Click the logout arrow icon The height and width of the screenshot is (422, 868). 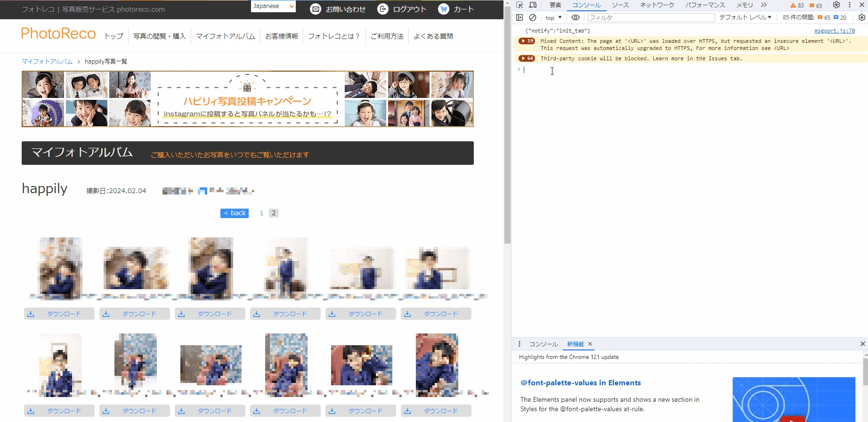click(383, 9)
